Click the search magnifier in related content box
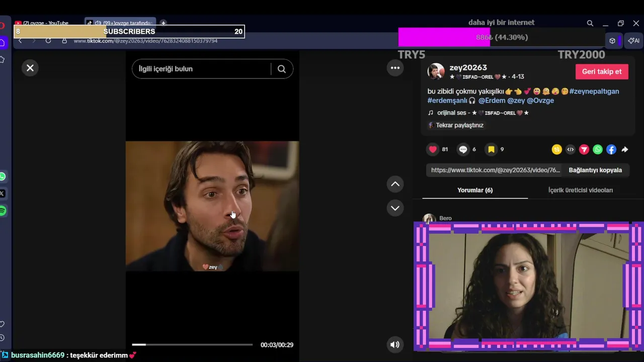This screenshot has height=362, width=644. 282,69
